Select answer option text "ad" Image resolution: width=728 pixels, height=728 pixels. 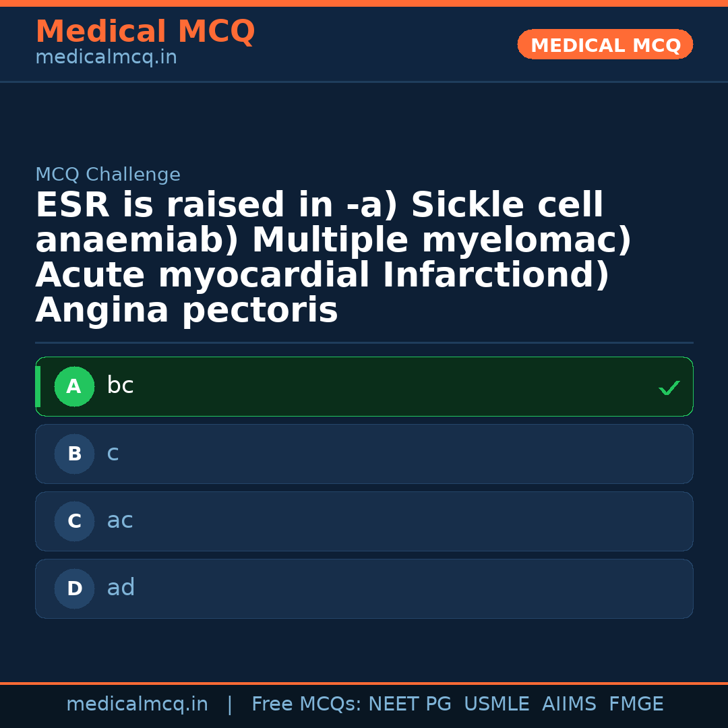click(121, 588)
